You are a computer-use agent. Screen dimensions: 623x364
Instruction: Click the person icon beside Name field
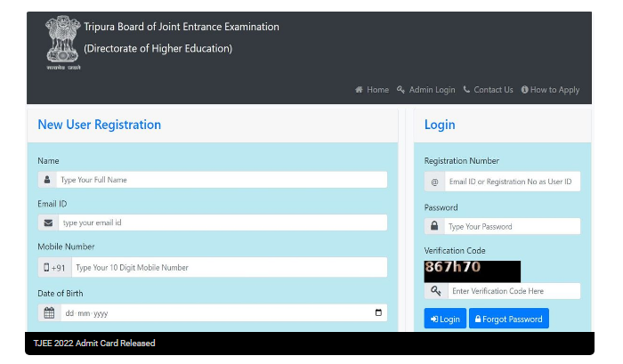pyautogui.click(x=47, y=180)
